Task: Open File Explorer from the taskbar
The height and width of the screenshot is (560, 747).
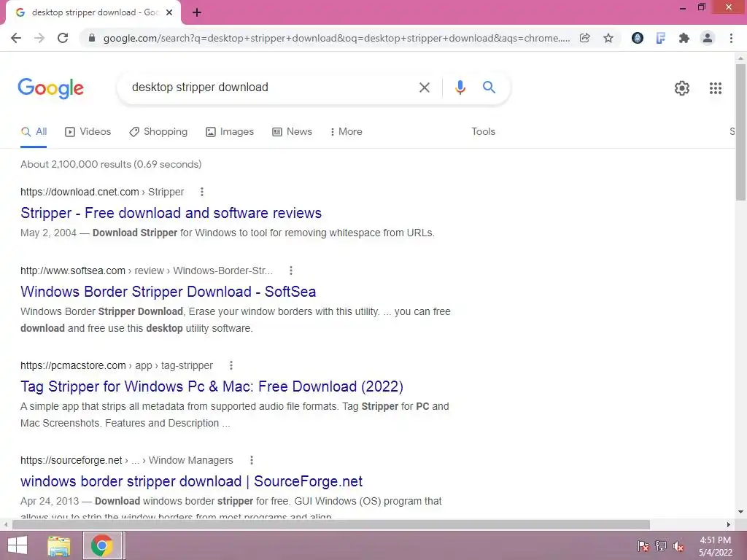Action: [59, 546]
